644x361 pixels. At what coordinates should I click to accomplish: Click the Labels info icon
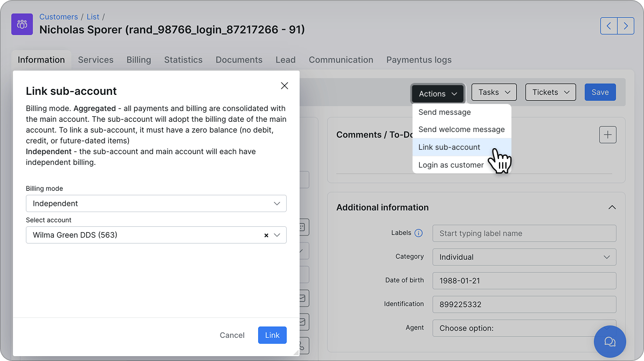coord(419,233)
